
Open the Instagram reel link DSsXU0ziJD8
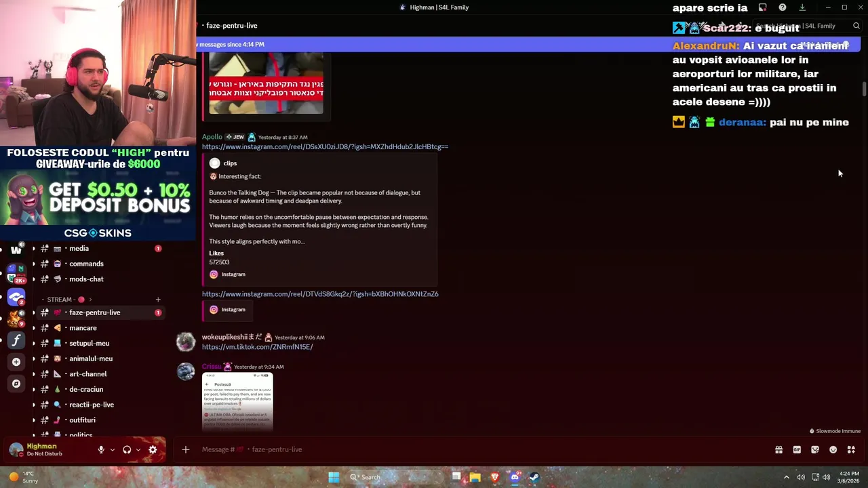[325, 147]
